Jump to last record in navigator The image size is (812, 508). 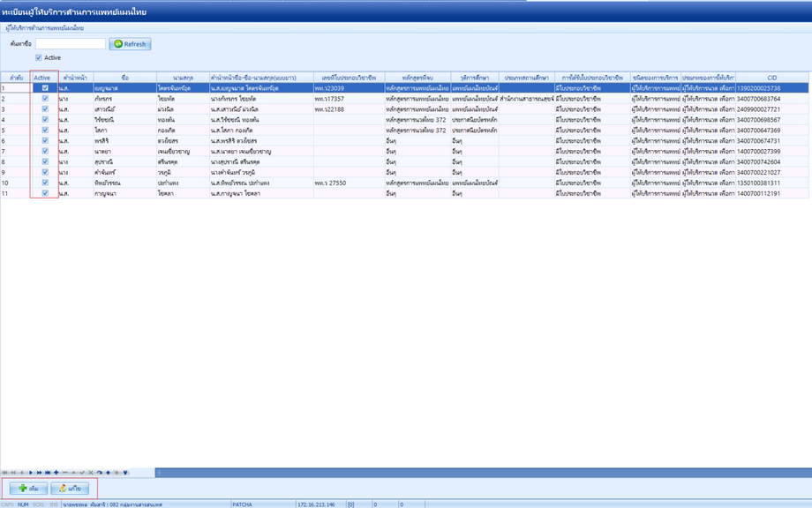tap(48, 473)
